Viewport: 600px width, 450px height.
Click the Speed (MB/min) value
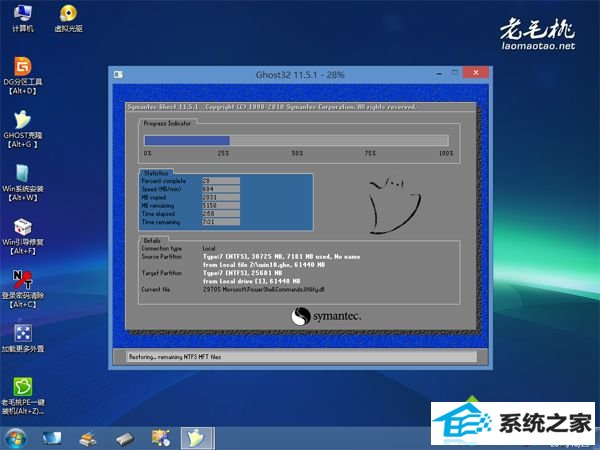(x=221, y=189)
